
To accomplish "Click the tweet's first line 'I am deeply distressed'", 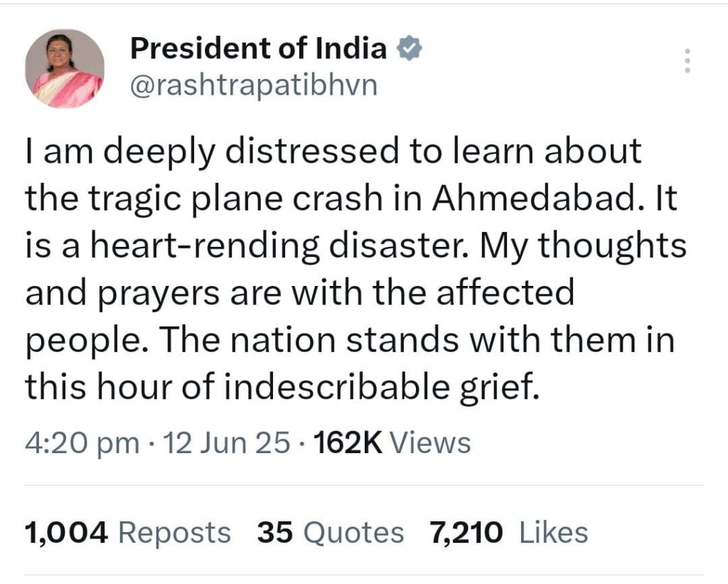I will (333, 152).
